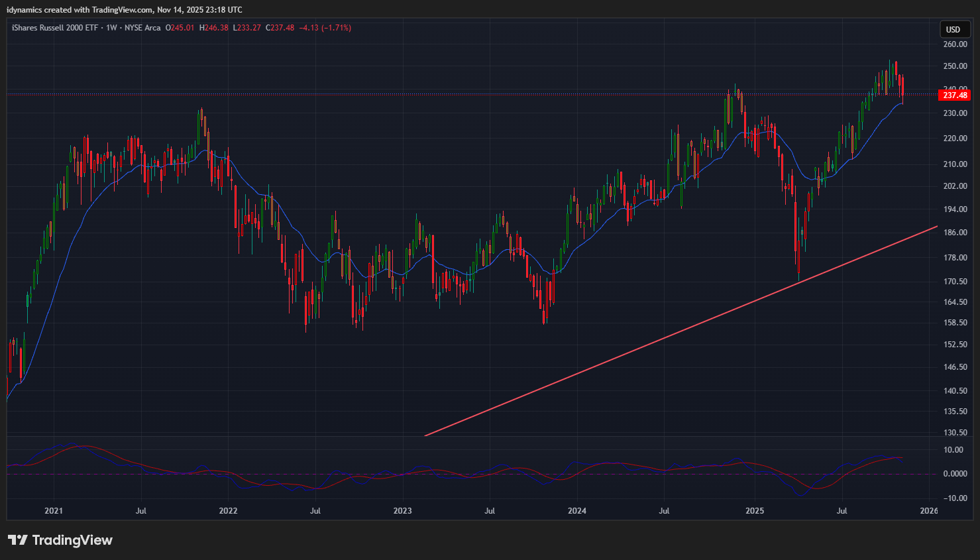Screen dimensions: 980x560
Task: Select the red ascending trendline
Action: (663, 337)
